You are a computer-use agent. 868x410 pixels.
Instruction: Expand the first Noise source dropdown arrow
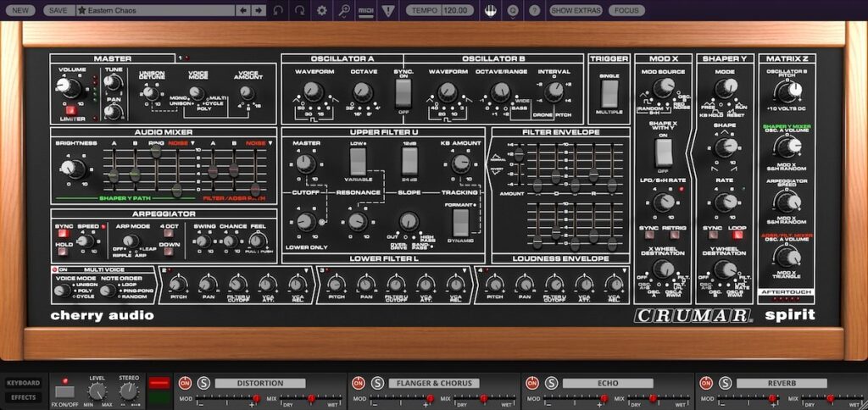click(194, 144)
